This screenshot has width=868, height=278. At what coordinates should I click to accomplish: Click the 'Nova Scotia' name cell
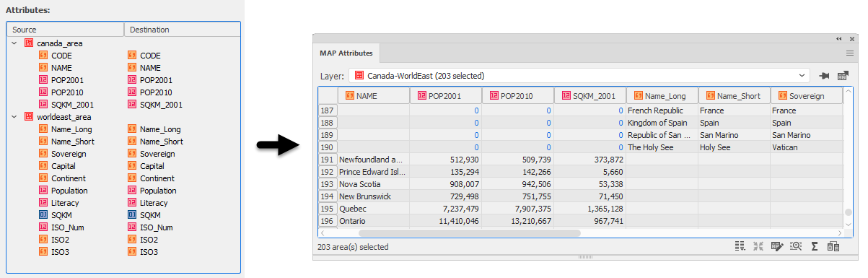[x=374, y=184]
